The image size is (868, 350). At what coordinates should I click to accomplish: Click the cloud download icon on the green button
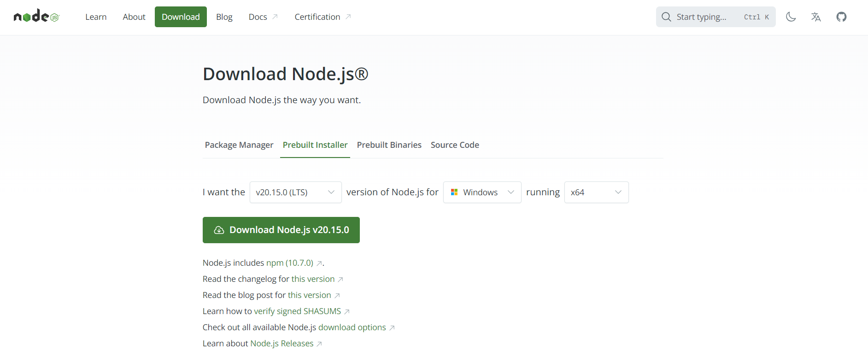coord(219,230)
